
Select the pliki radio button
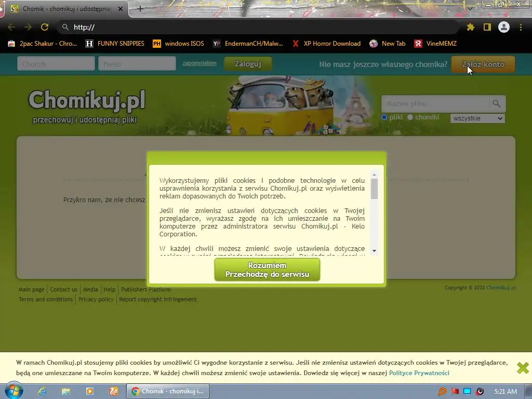pos(384,117)
